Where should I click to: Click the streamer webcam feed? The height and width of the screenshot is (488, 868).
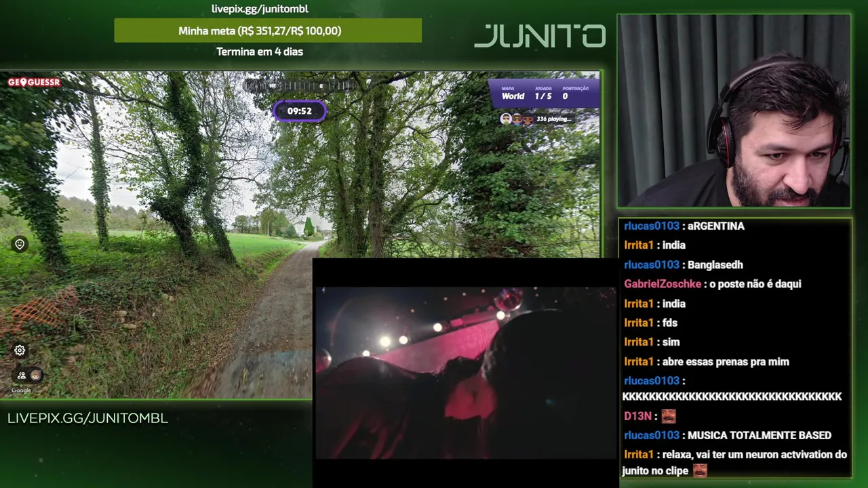[734, 110]
